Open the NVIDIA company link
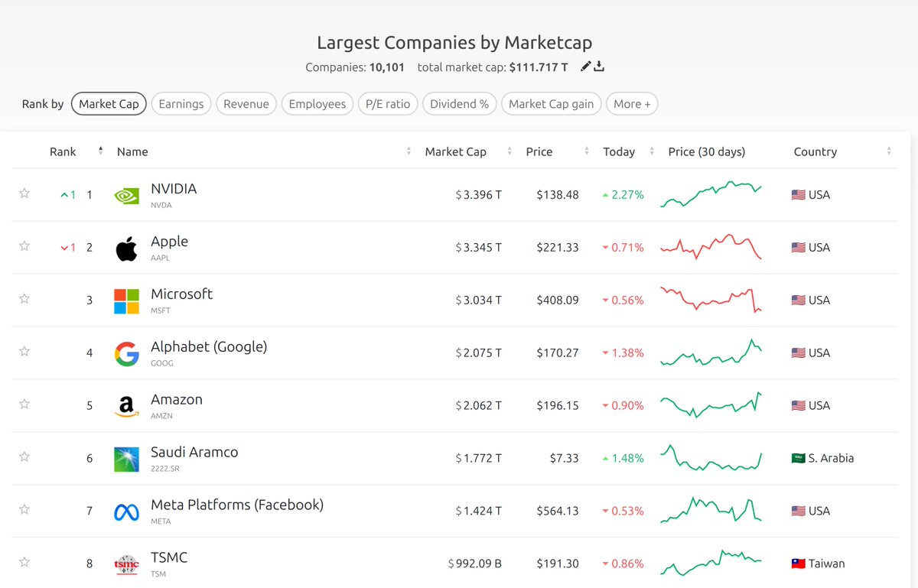 point(174,188)
